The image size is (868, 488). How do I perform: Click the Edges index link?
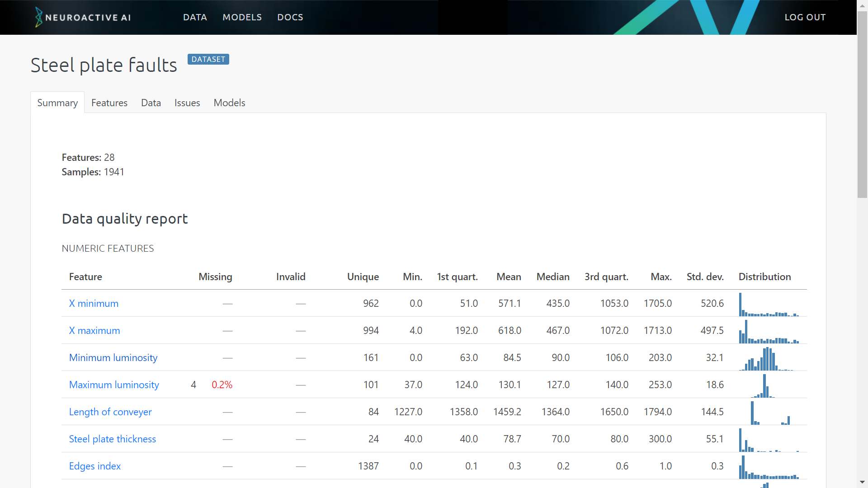tap(94, 466)
